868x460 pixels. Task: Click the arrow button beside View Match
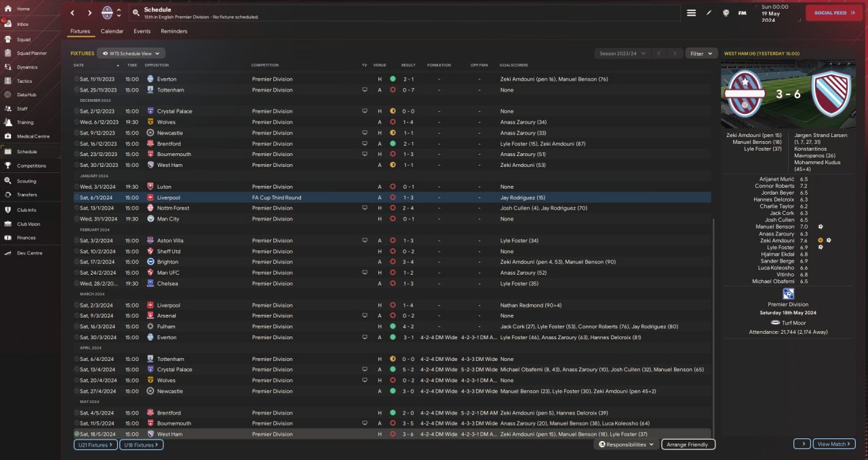pyautogui.click(x=802, y=444)
